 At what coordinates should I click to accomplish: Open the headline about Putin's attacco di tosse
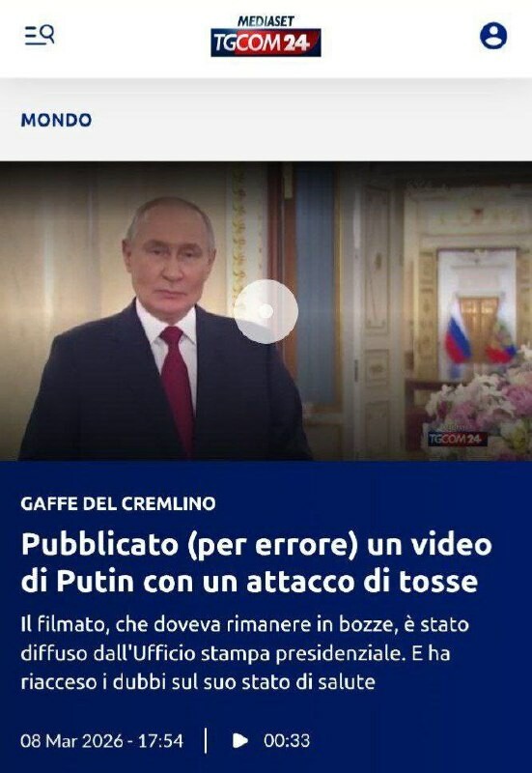[257, 562]
